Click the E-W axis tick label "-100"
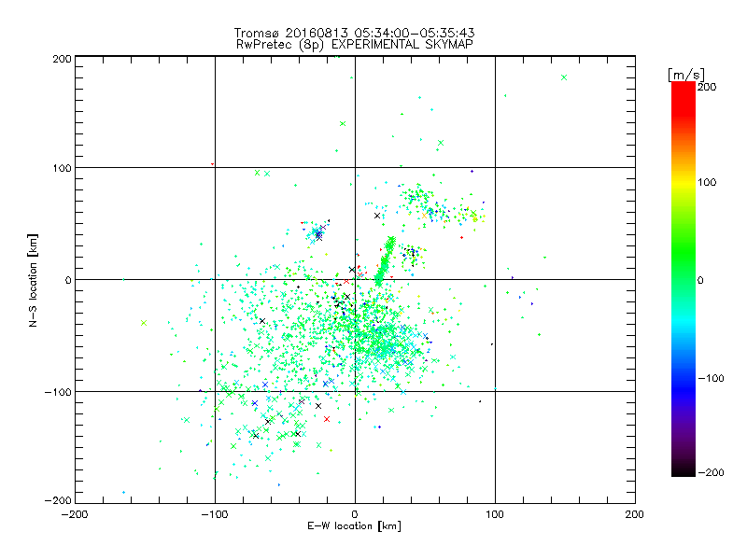Screen dimensions: 747x560 click(215, 514)
